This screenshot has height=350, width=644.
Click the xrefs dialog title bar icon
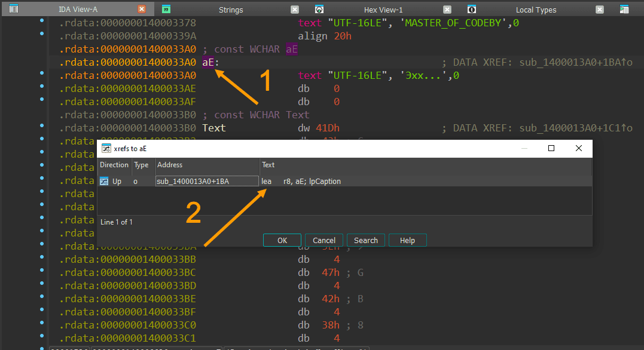point(106,149)
